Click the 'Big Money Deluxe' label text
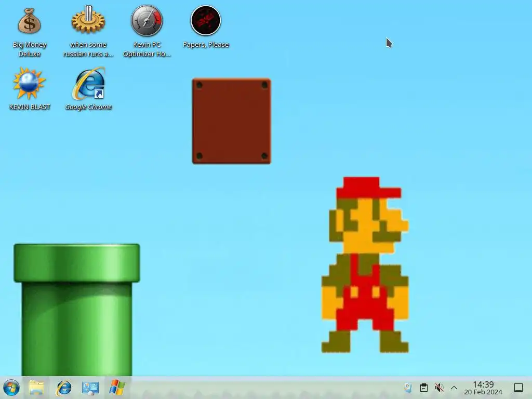Screen dimensions: 532x399 (30, 49)
